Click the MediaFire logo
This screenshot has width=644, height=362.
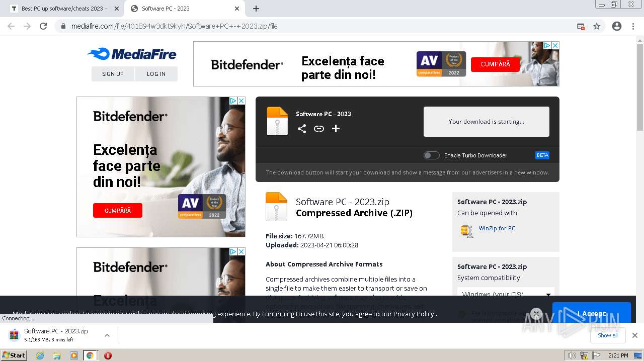pyautogui.click(x=132, y=54)
